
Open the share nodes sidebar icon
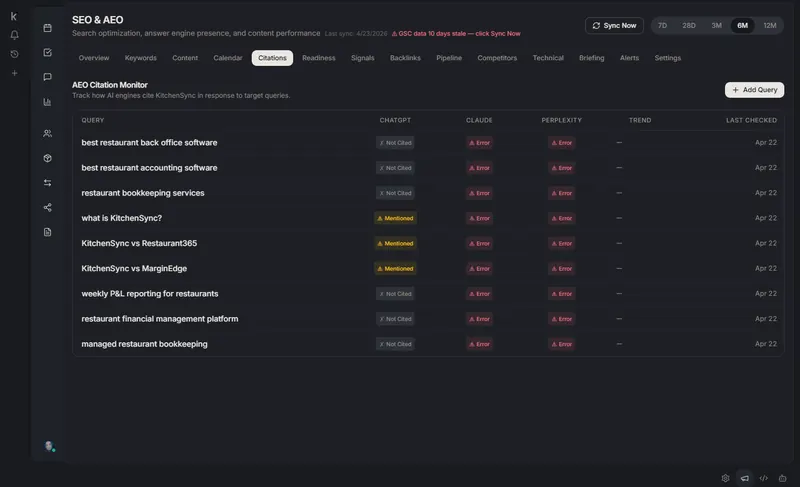coord(47,208)
